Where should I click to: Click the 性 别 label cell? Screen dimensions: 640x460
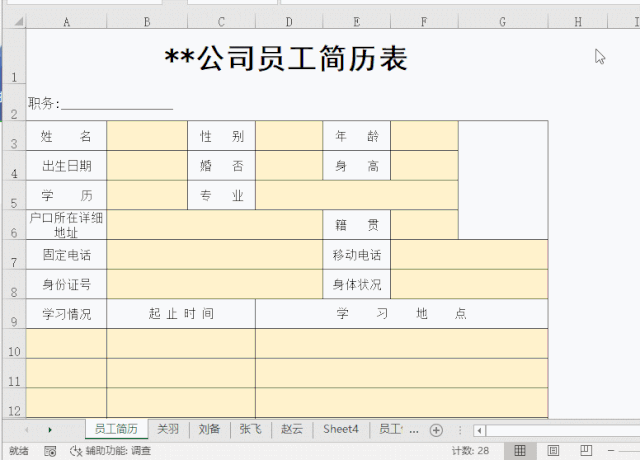221,136
